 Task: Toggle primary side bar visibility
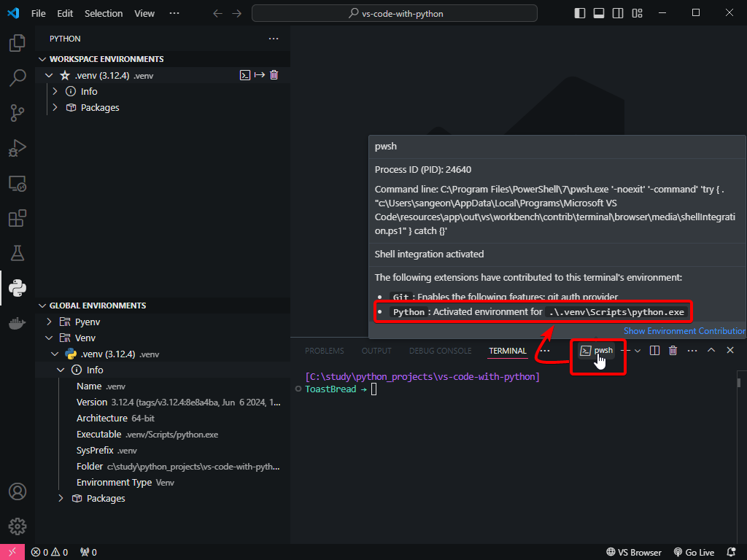(580, 13)
